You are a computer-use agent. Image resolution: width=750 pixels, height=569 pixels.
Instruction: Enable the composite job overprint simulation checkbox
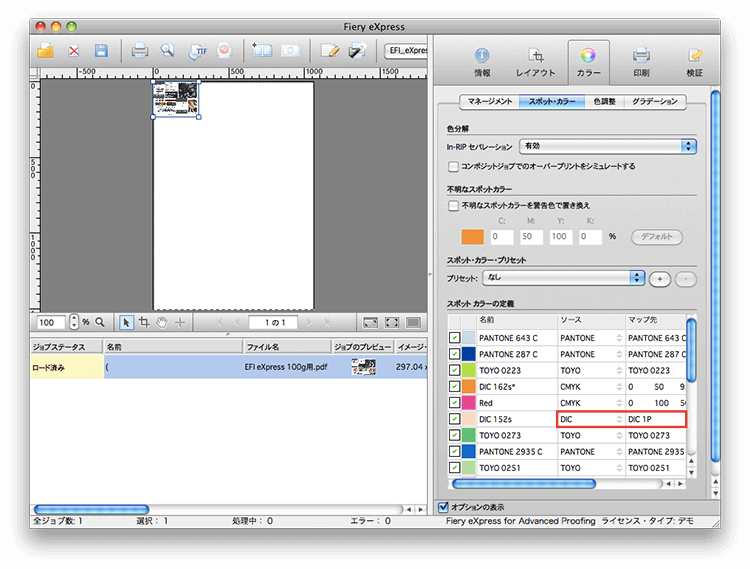(x=454, y=166)
